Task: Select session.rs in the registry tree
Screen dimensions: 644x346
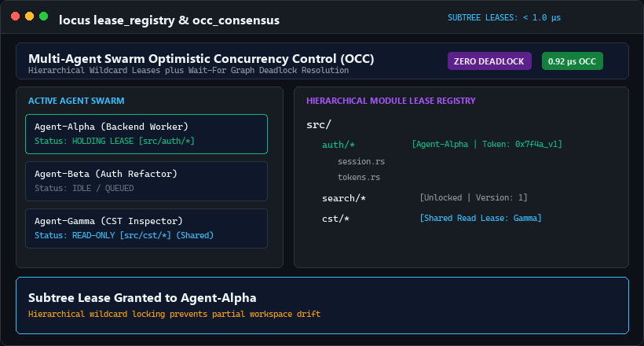Action: (x=361, y=162)
